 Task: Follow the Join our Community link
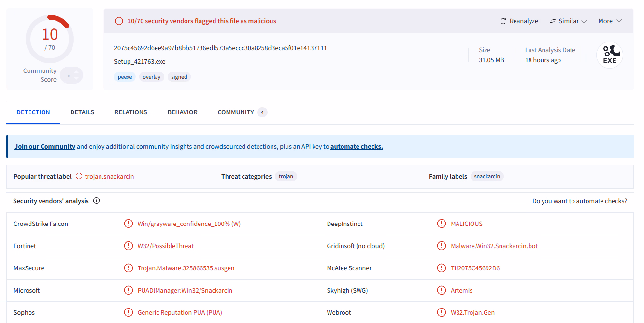(45, 146)
